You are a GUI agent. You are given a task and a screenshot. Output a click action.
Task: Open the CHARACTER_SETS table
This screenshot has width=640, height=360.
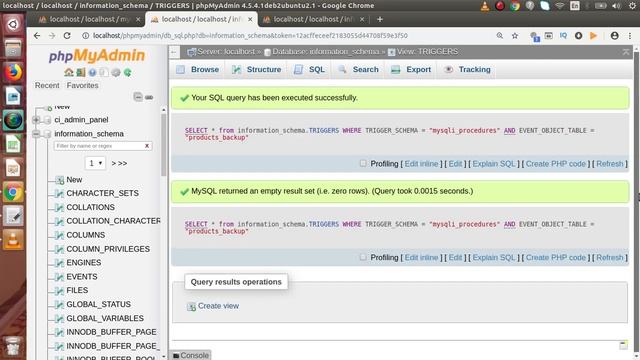[x=102, y=193]
